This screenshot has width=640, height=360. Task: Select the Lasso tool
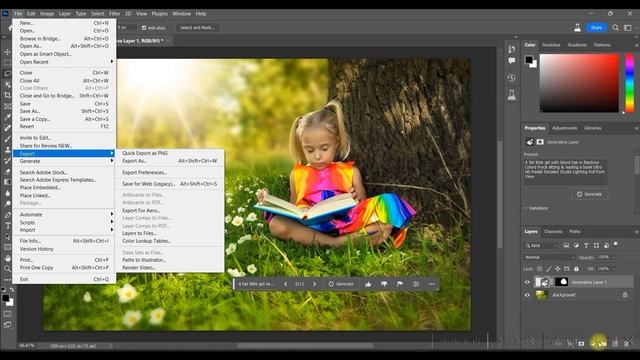pyautogui.click(x=7, y=73)
